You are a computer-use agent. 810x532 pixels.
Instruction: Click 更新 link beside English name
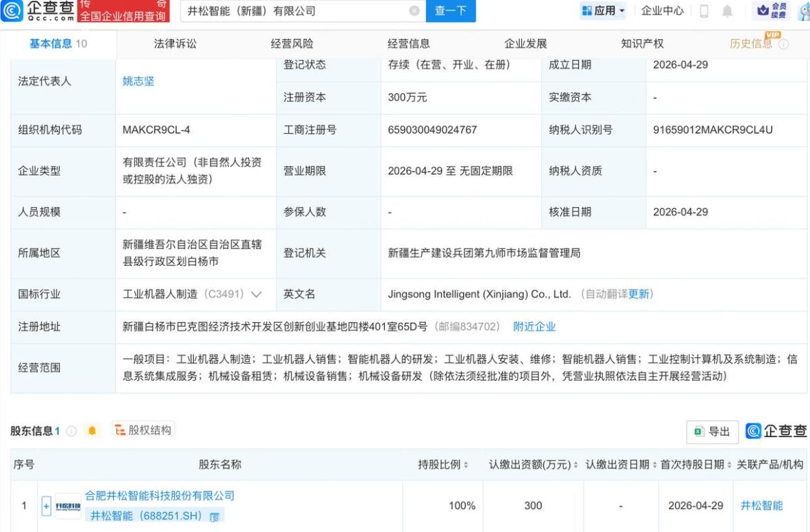click(x=639, y=294)
